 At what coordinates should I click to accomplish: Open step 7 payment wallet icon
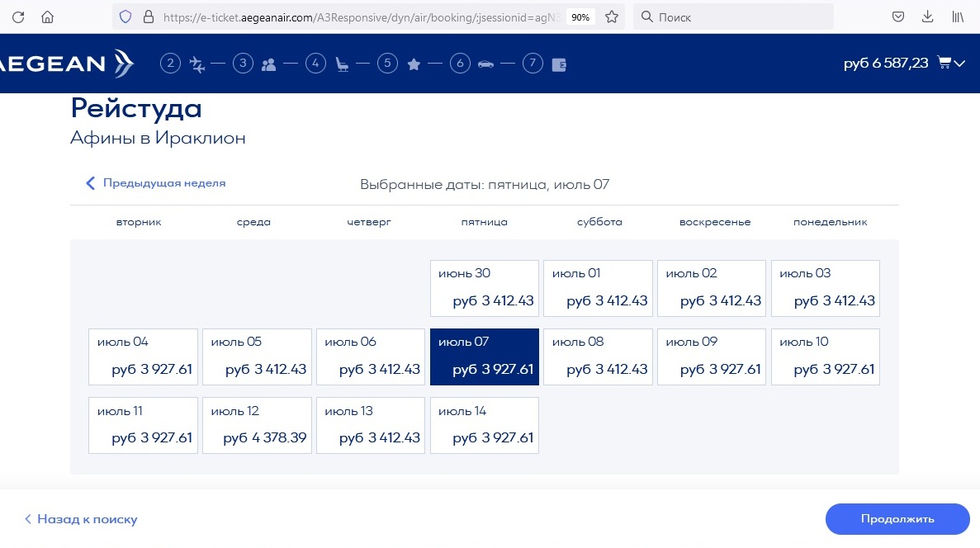tap(559, 64)
